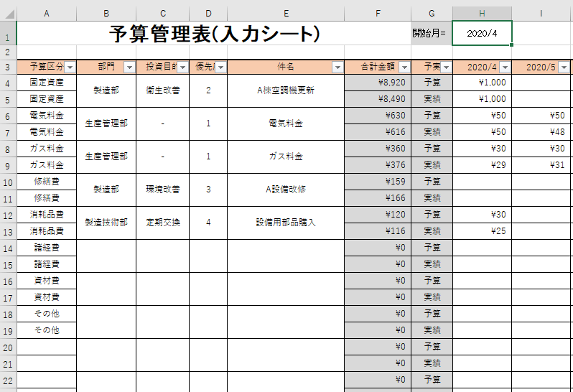Select the ¥376 total cell
Screen dimensions: 573x392
pos(378,165)
